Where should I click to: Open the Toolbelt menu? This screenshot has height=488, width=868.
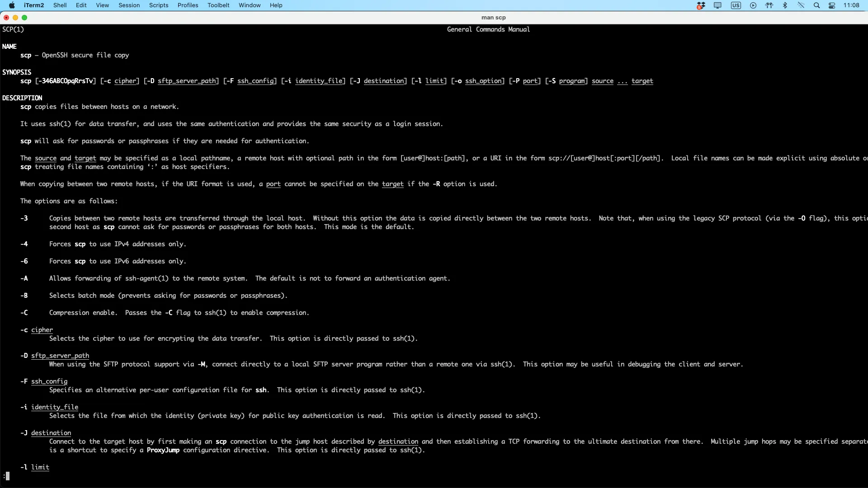pos(218,5)
